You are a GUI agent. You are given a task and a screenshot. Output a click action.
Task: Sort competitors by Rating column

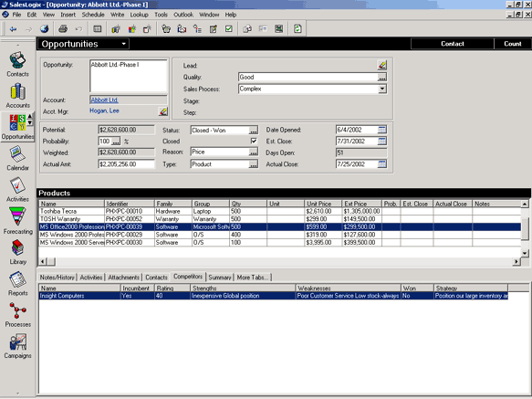tap(172, 288)
